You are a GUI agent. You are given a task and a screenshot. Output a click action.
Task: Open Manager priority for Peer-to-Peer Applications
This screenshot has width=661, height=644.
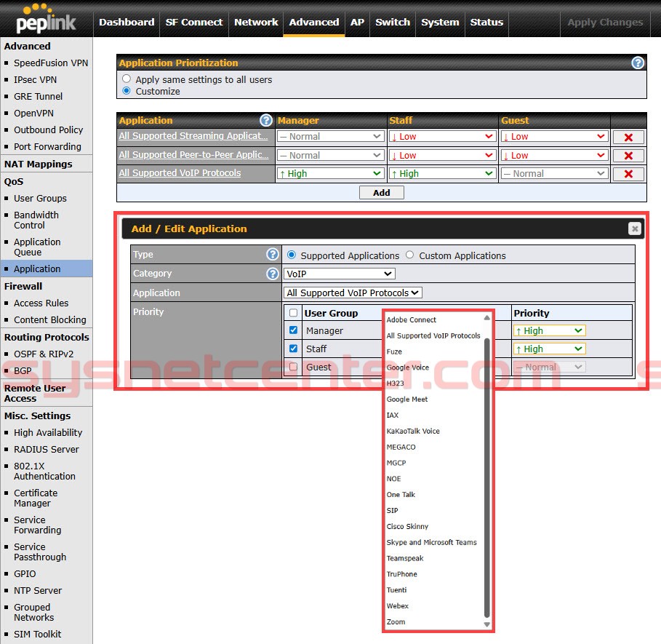[x=330, y=156]
